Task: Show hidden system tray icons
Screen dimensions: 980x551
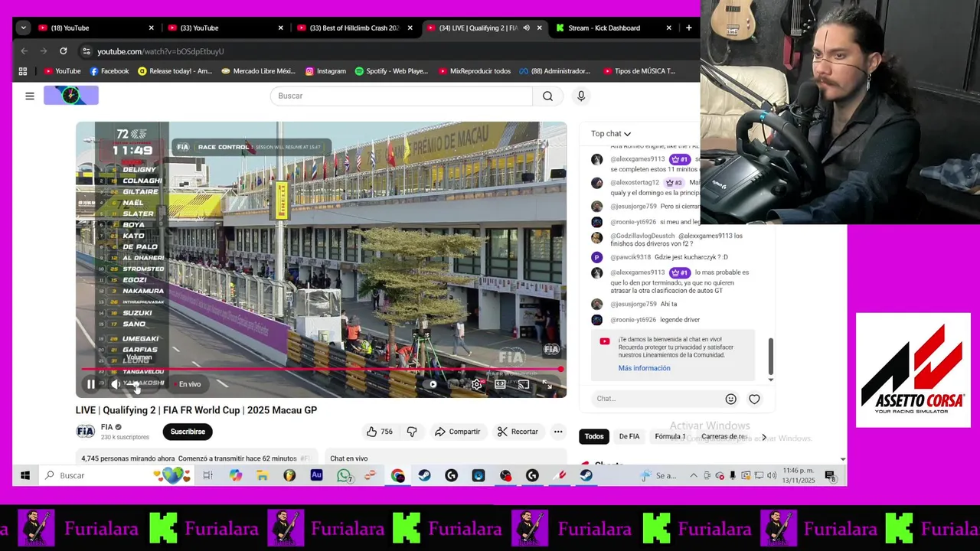Action: pyautogui.click(x=694, y=476)
